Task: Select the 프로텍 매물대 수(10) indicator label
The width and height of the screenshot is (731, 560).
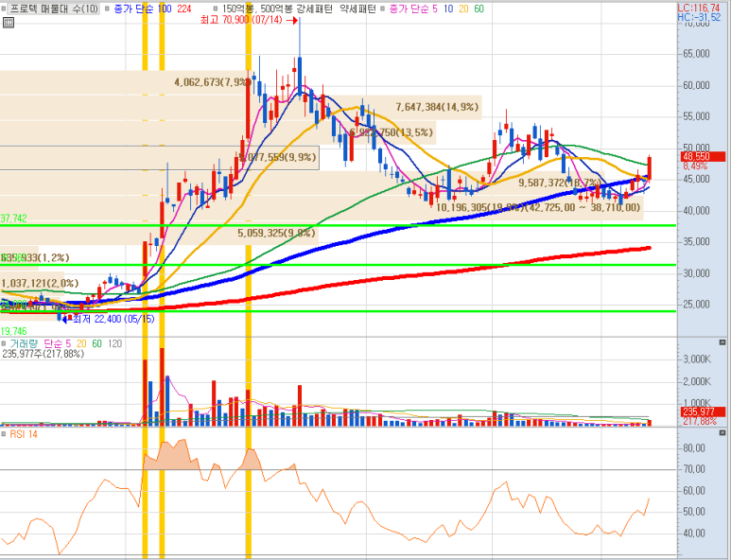Action: coord(54,9)
